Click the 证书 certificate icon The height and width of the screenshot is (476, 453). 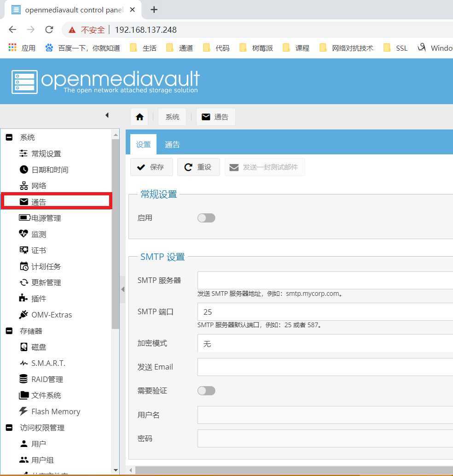coord(23,250)
